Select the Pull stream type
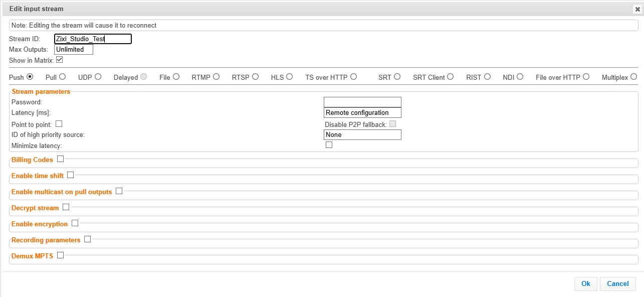 pyautogui.click(x=63, y=77)
